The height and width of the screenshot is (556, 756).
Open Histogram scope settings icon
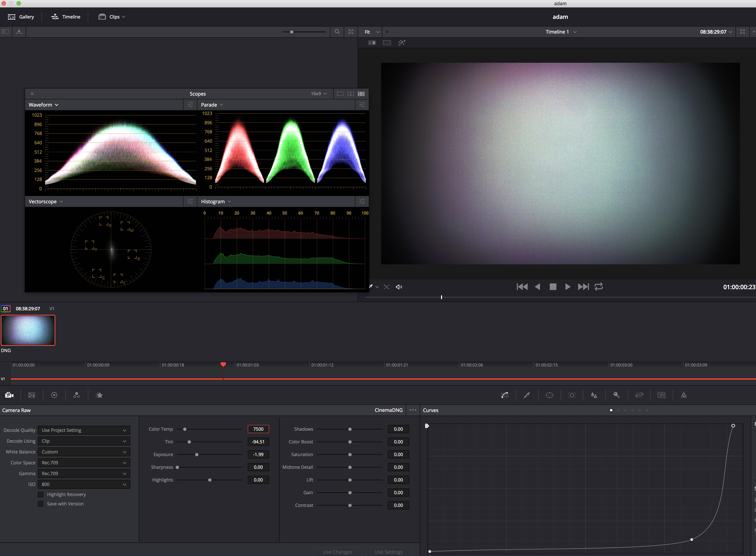coord(362,201)
